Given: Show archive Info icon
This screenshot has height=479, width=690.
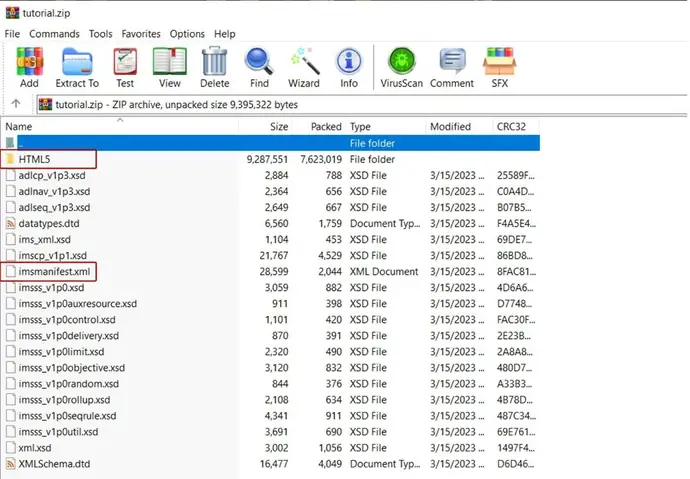Looking at the screenshot, I should (349, 62).
